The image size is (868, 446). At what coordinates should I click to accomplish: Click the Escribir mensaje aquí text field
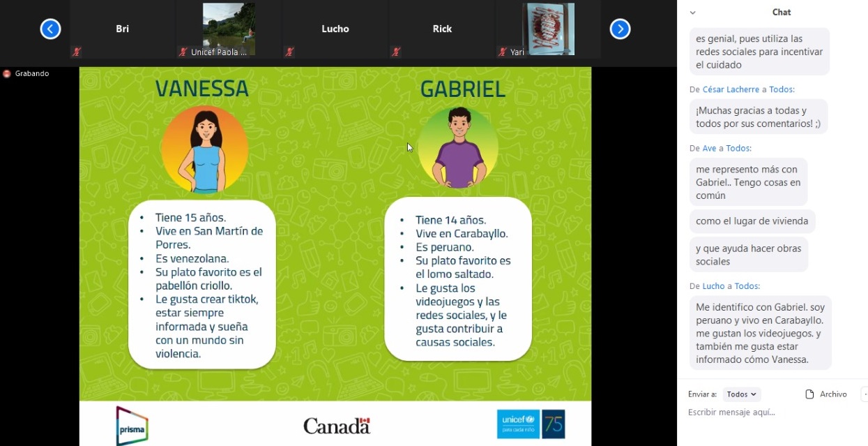[x=767, y=412]
